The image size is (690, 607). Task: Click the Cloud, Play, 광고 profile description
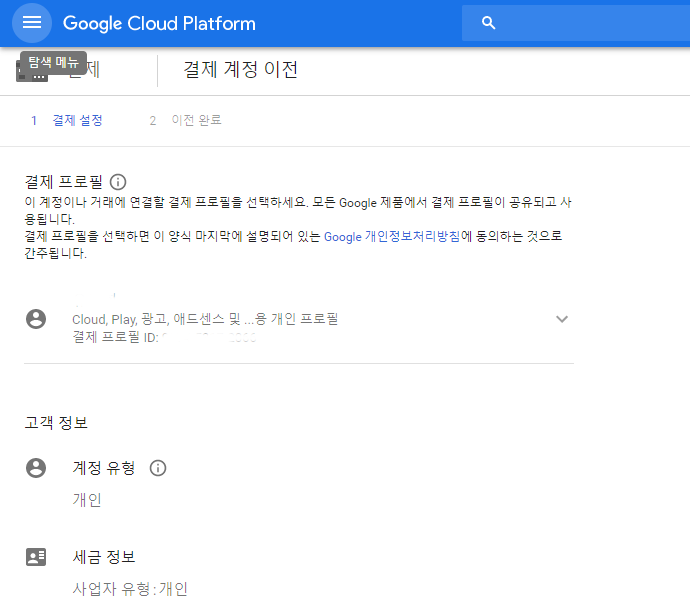tap(205, 319)
